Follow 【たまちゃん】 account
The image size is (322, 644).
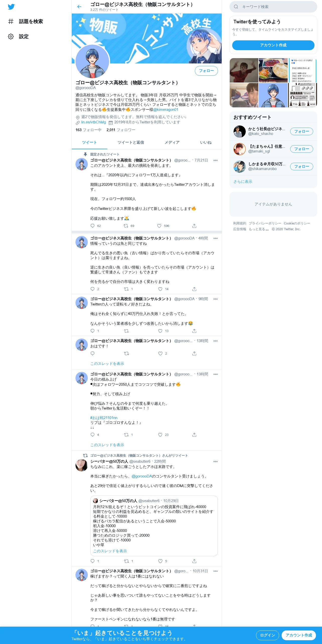tap(301, 149)
